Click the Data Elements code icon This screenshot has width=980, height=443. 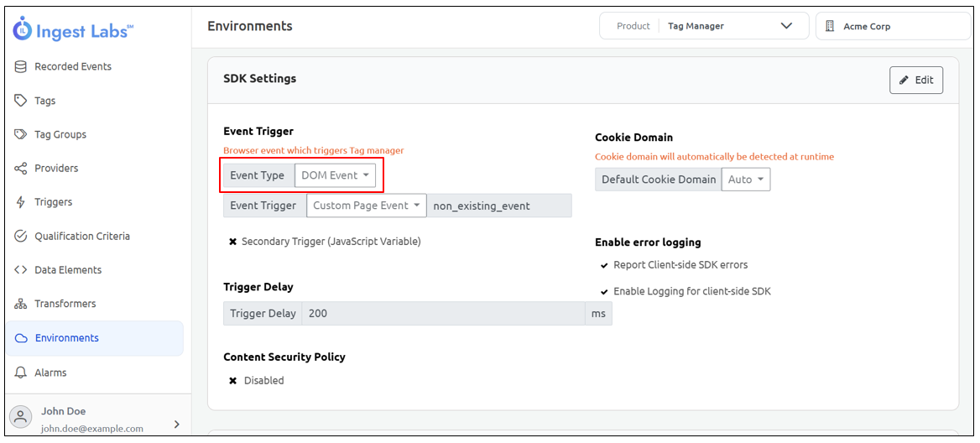coord(21,270)
